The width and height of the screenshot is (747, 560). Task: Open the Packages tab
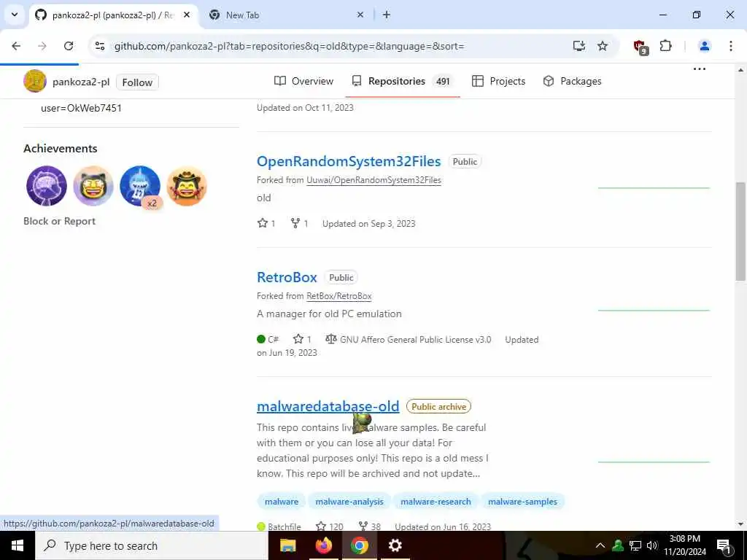pyautogui.click(x=572, y=81)
